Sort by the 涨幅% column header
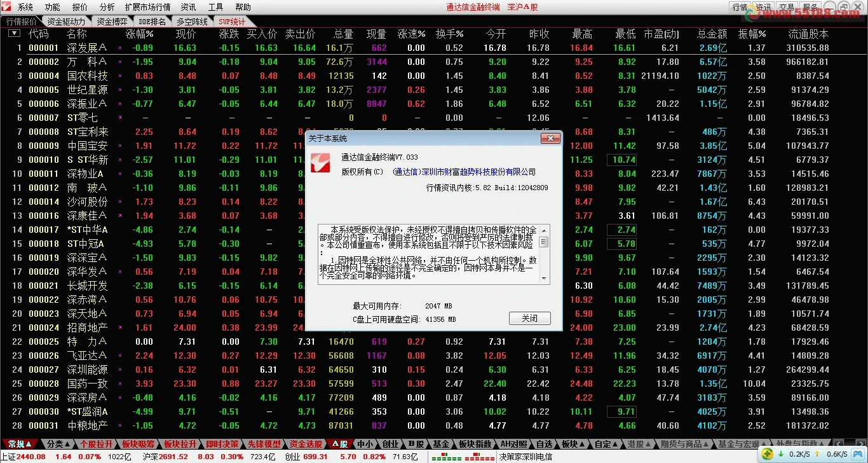This screenshot has width=868, height=463. click(x=140, y=34)
